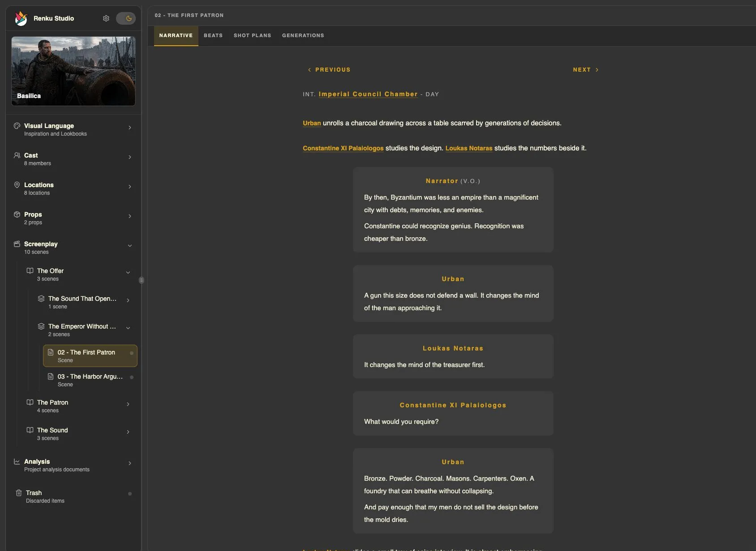Screen dimensions: 756x551
Task: Click document icon of 02 - The First Patron
Action: pos(51,352)
